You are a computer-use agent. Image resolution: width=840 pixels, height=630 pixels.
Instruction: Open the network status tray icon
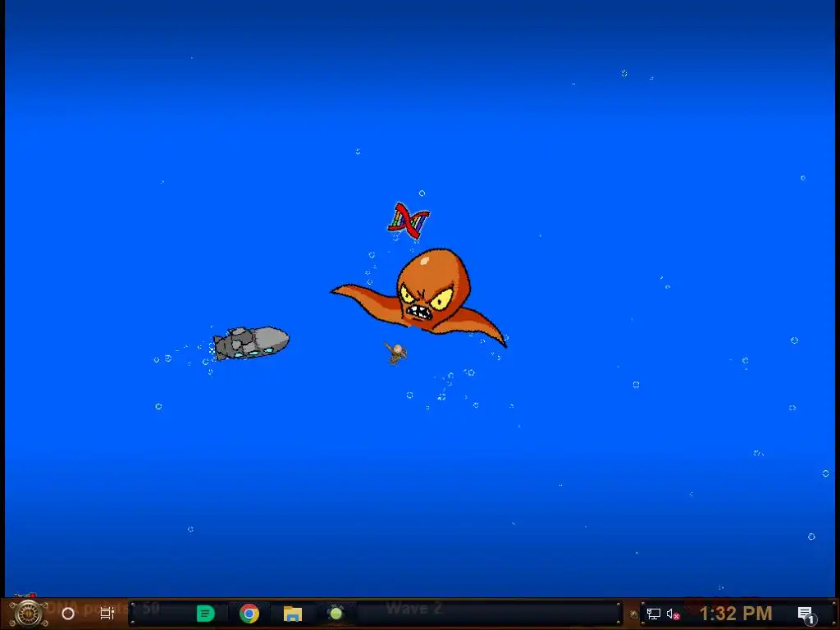click(654, 614)
